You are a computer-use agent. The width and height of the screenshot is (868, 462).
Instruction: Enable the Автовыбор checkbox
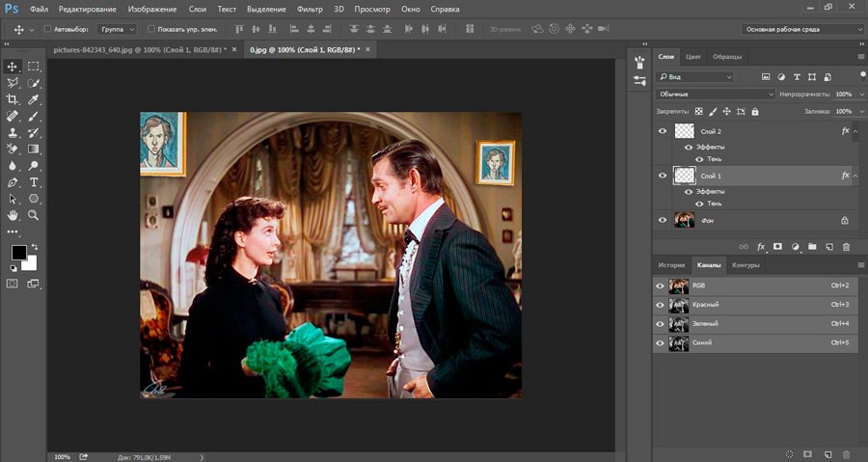[x=47, y=30]
